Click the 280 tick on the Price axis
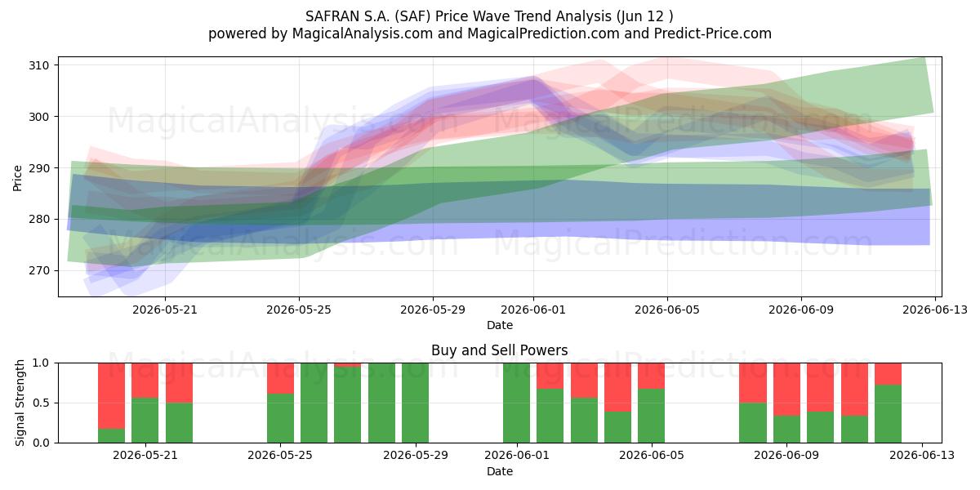 39,219
